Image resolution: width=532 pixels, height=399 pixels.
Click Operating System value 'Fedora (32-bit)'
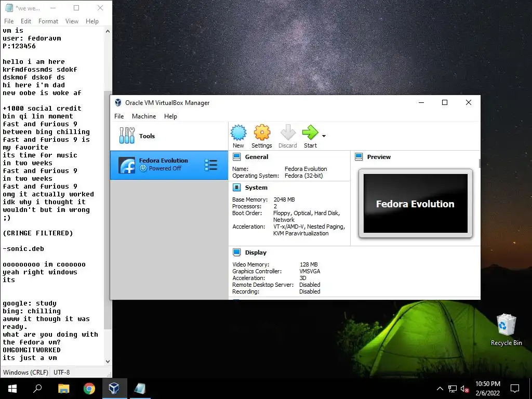coord(303,176)
